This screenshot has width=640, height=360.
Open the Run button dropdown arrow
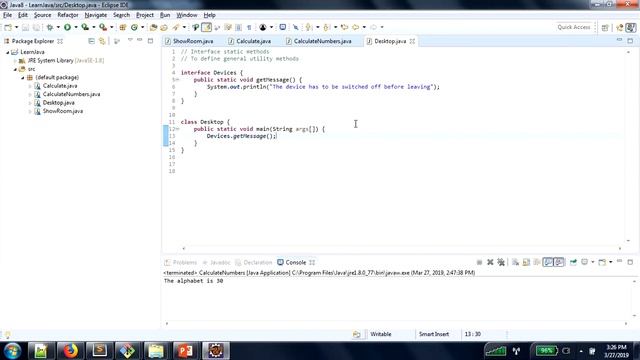pyautogui.click(x=76, y=27)
